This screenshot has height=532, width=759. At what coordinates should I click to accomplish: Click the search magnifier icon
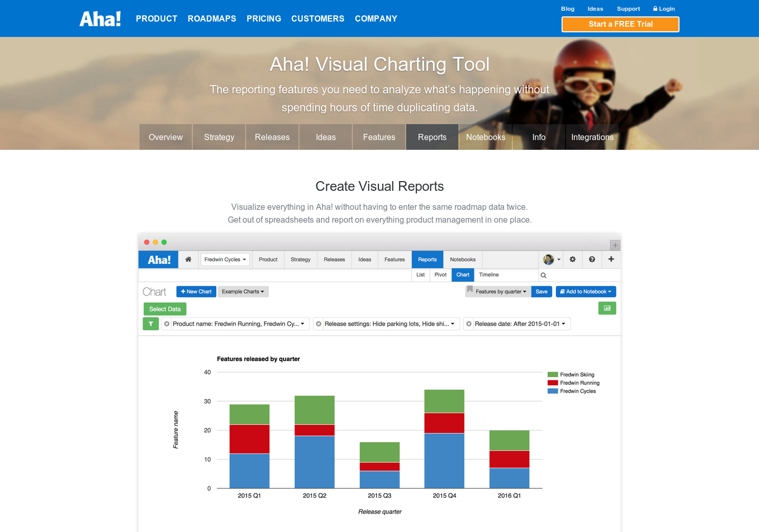(544, 275)
